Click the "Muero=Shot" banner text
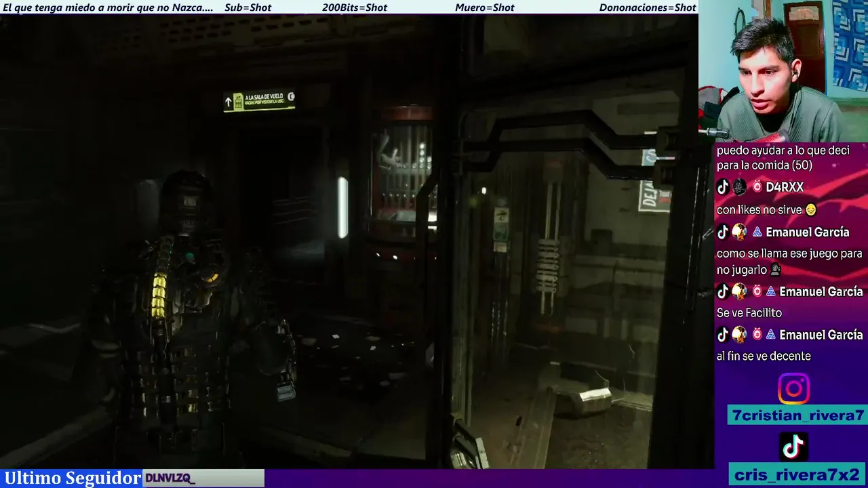 pyautogui.click(x=484, y=7)
